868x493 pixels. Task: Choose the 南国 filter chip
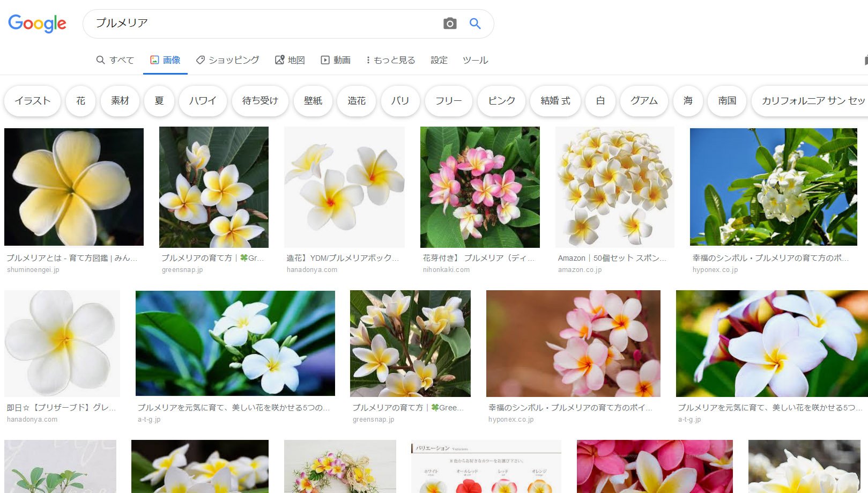click(727, 101)
